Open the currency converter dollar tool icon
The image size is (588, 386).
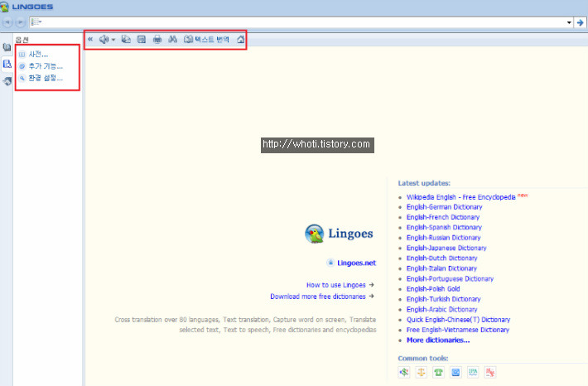click(404, 372)
